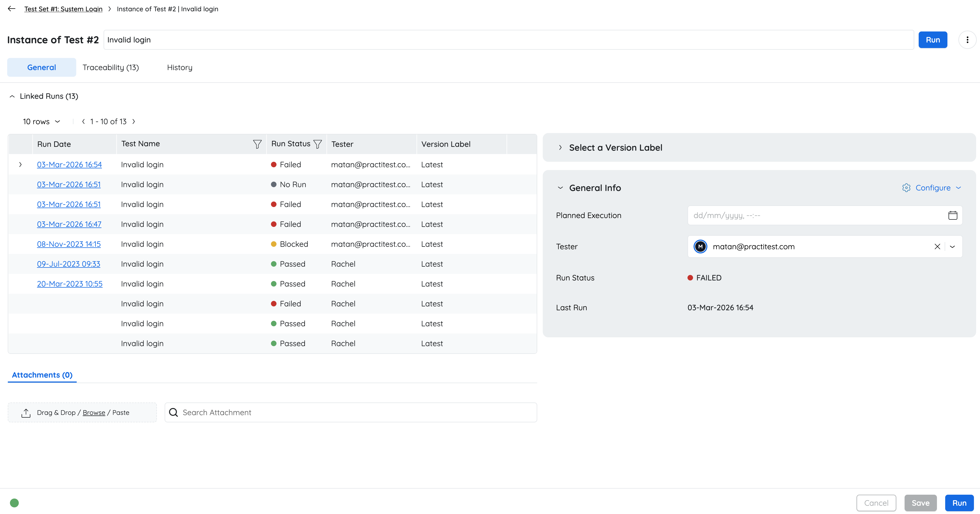The width and height of the screenshot is (980, 514).
Task: Open run 08-Nov-2023 14:15
Action: point(69,244)
